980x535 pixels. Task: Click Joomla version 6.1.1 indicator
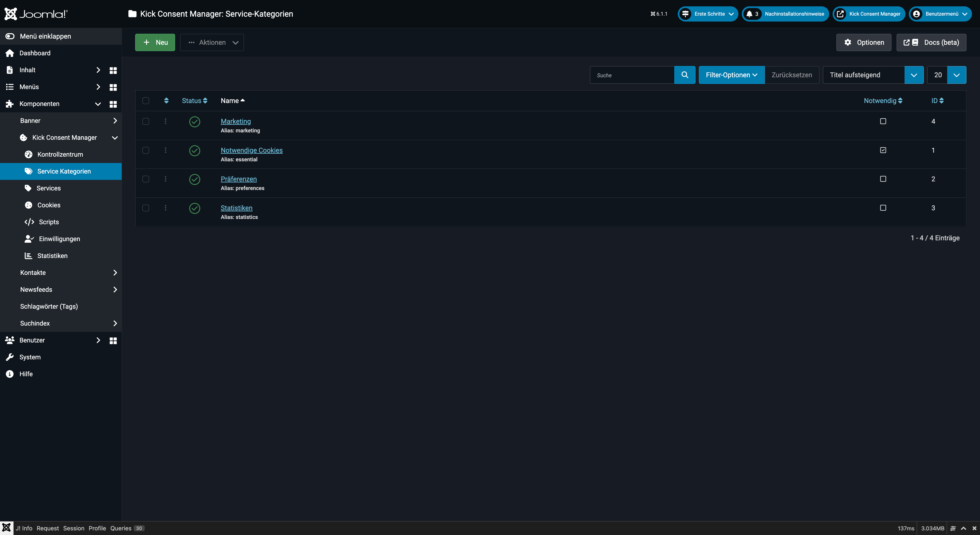659,14
